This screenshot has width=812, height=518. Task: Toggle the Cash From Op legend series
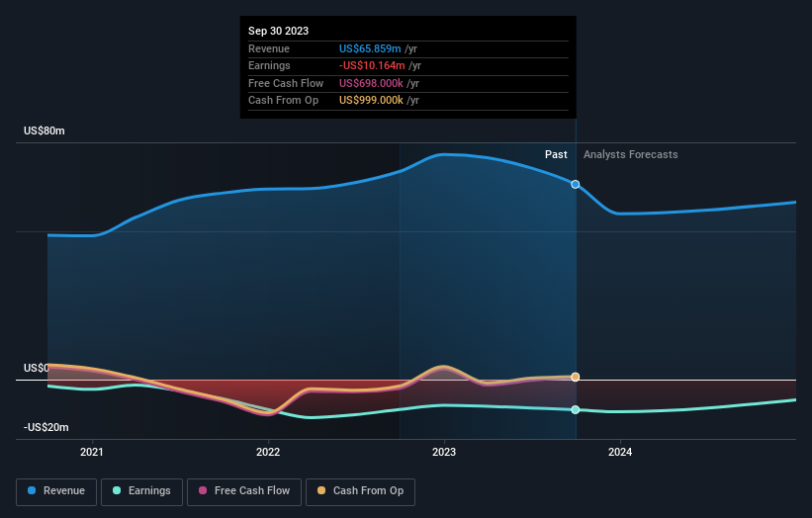click(x=360, y=491)
